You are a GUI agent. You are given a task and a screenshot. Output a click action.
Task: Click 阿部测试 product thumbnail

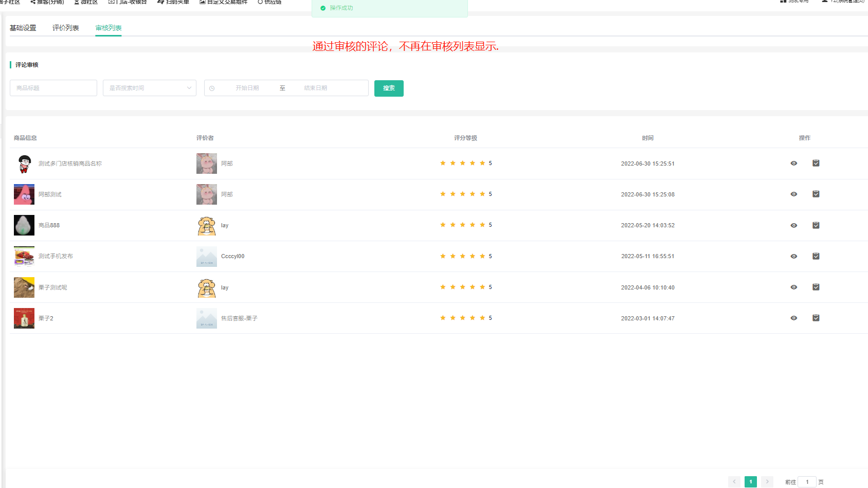coord(24,194)
